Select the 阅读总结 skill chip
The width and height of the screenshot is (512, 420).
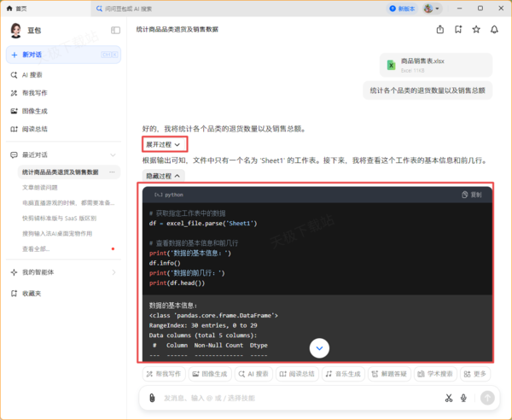click(x=297, y=374)
